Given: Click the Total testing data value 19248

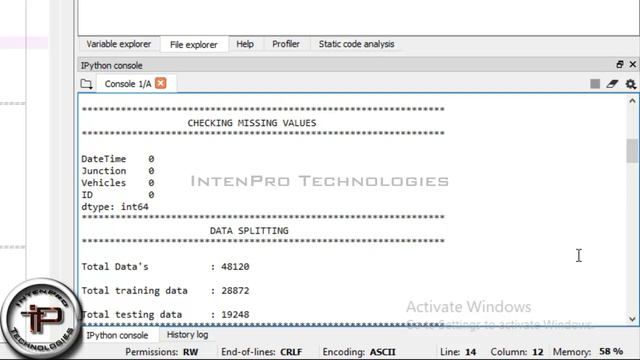Looking at the screenshot, I should 235,315.
